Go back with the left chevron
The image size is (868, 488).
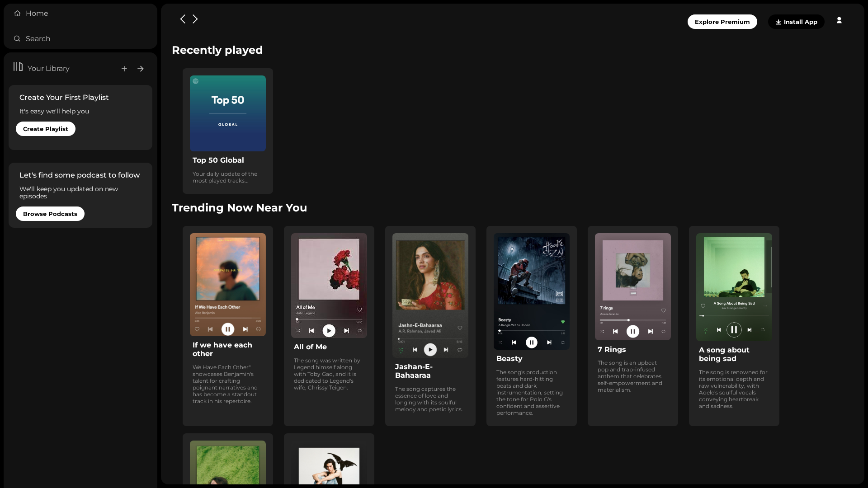pyautogui.click(x=183, y=19)
